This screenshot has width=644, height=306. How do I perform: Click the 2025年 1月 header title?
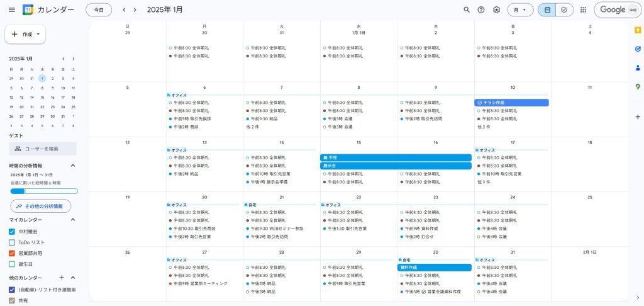[165, 10]
